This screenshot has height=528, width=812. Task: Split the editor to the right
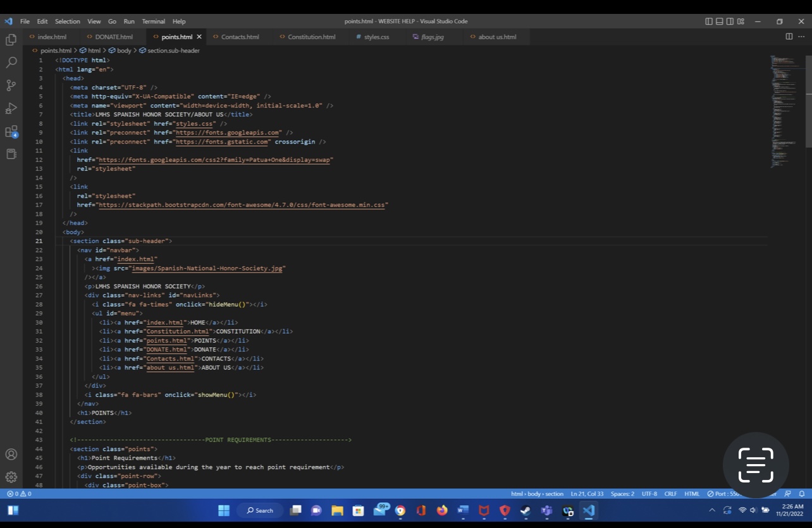tap(789, 37)
